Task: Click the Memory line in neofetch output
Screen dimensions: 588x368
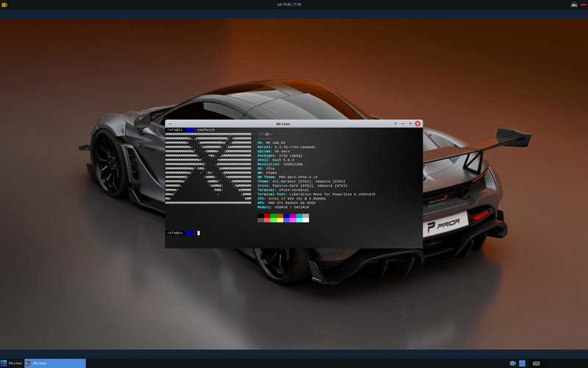Action: [284, 208]
